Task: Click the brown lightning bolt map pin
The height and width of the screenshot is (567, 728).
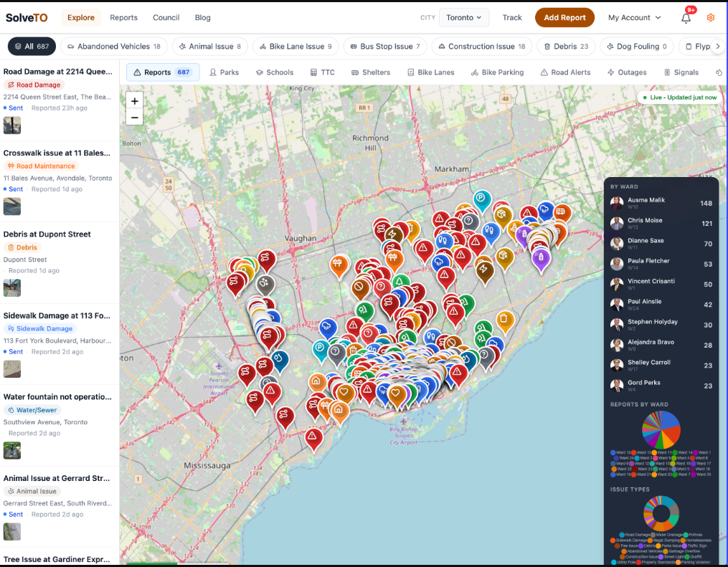Action: (485, 270)
